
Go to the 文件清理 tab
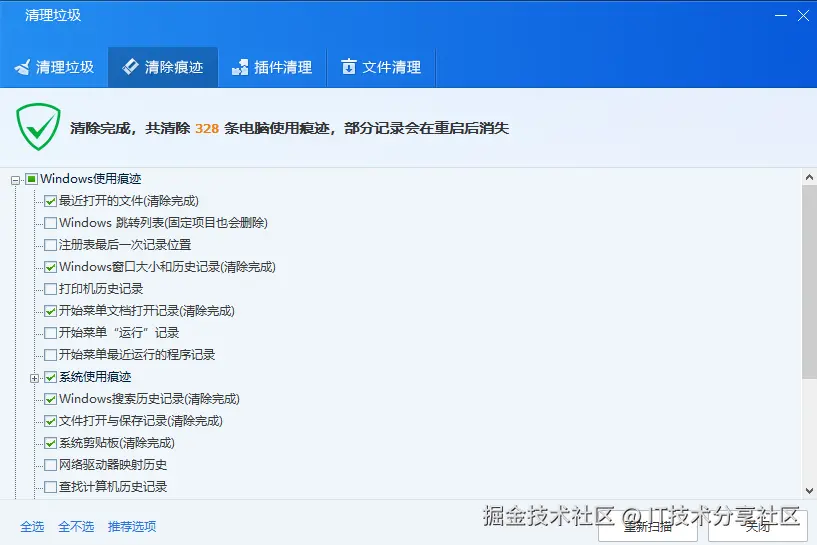381,67
